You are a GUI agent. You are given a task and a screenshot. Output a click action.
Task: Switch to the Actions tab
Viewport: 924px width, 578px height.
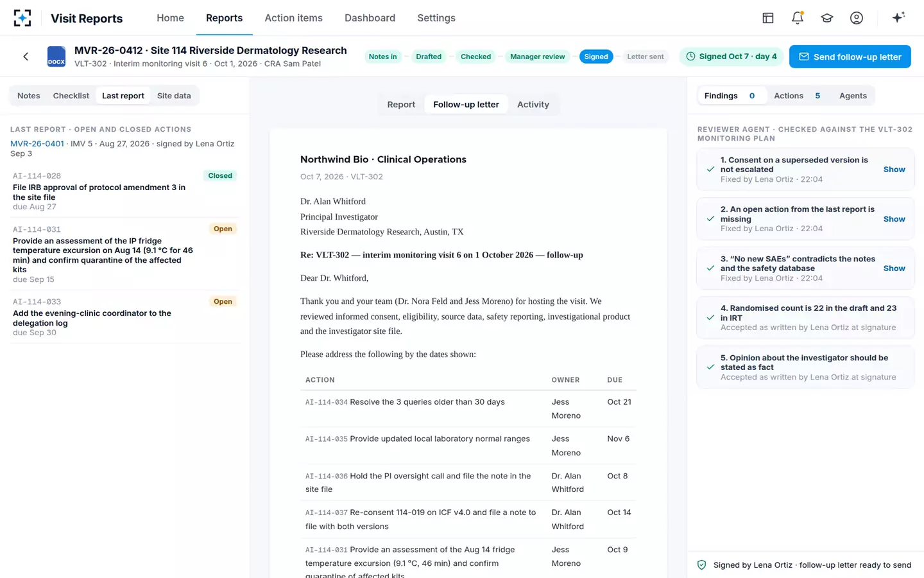point(797,96)
